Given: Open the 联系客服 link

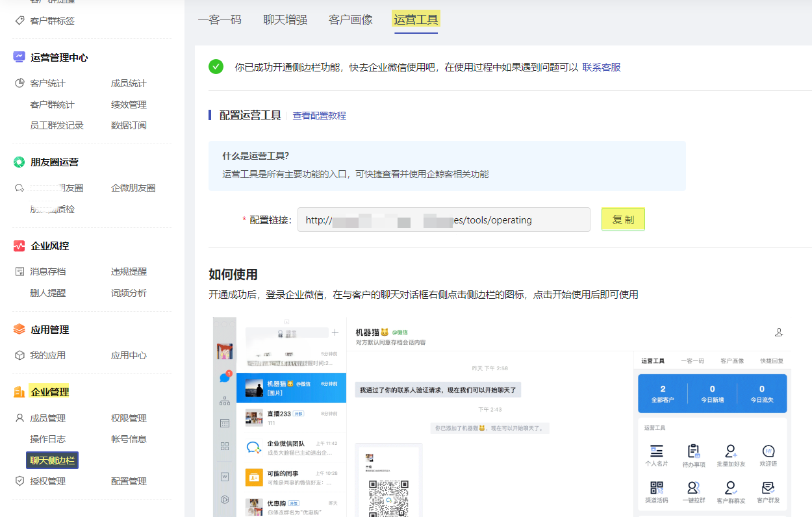Looking at the screenshot, I should click(602, 67).
